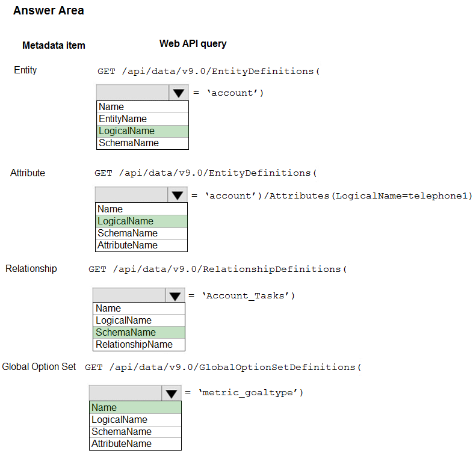
Task: Open the Attribute query dropdown arrow
Action: [x=178, y=195]
